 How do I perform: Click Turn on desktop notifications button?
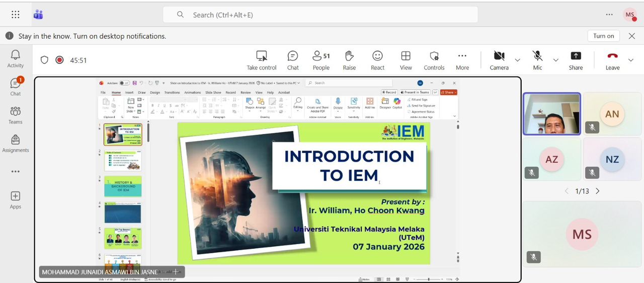(603, 36)
